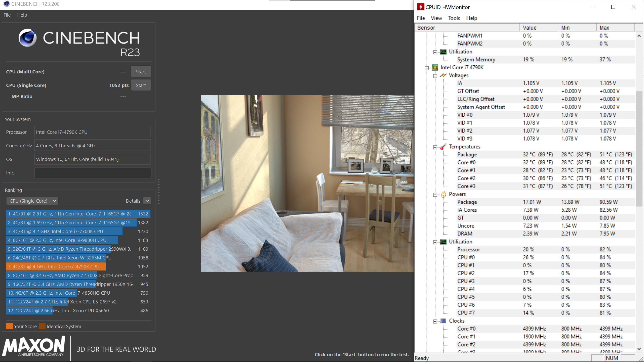Click the Max column header

pos(616,28)
